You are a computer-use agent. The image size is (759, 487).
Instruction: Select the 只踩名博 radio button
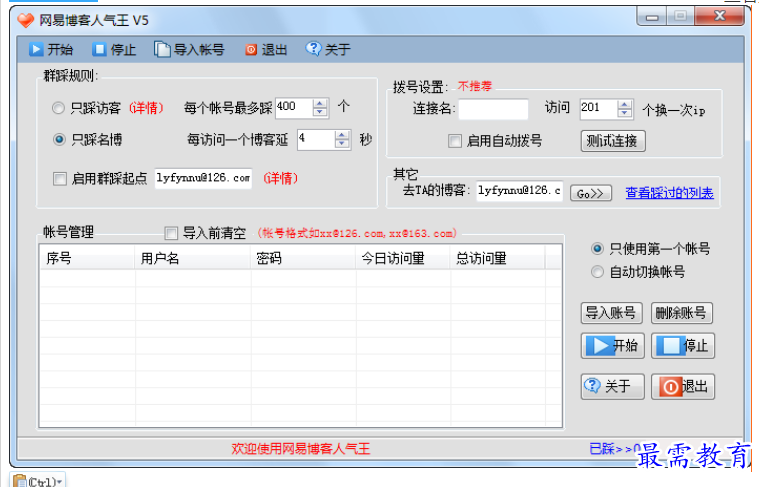point(59,140)
